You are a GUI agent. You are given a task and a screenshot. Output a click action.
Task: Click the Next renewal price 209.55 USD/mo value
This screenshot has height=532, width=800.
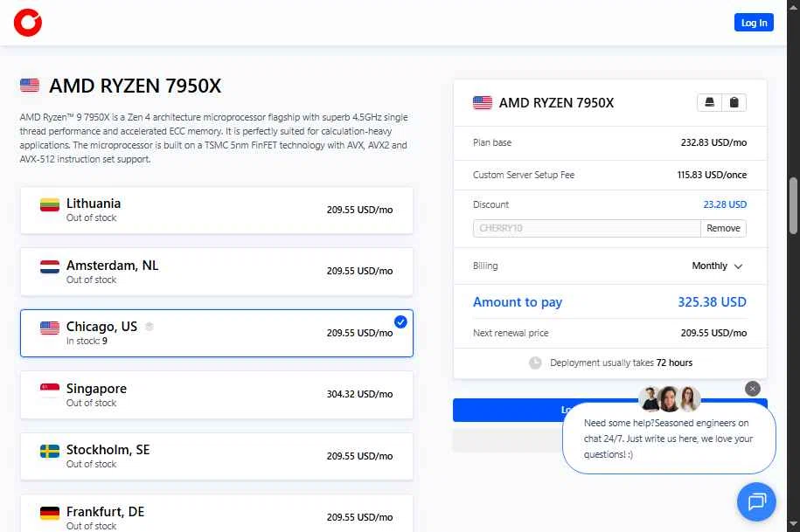[x=713, y=333]
